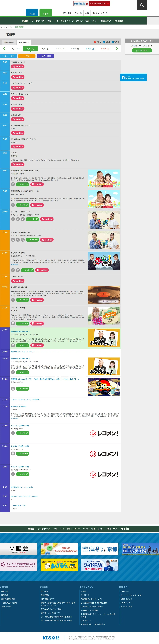The image size is (159, 644).
Task: Open KBSホール footer link
Action: point(125,591)
